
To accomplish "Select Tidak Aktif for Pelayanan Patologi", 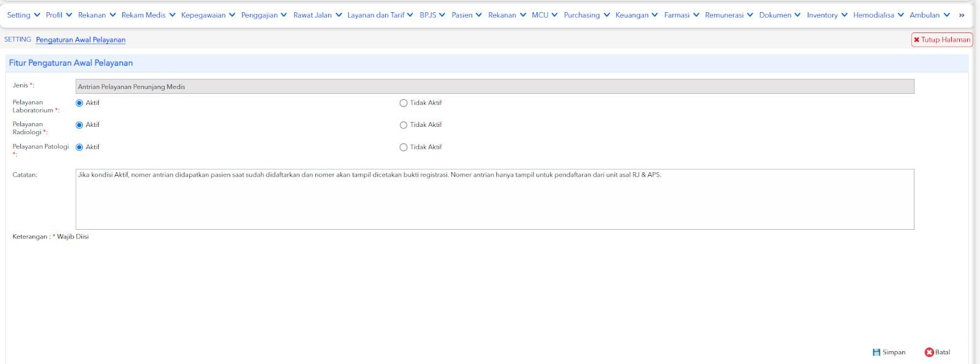I will pyautogui.click(x=403, y=147).
